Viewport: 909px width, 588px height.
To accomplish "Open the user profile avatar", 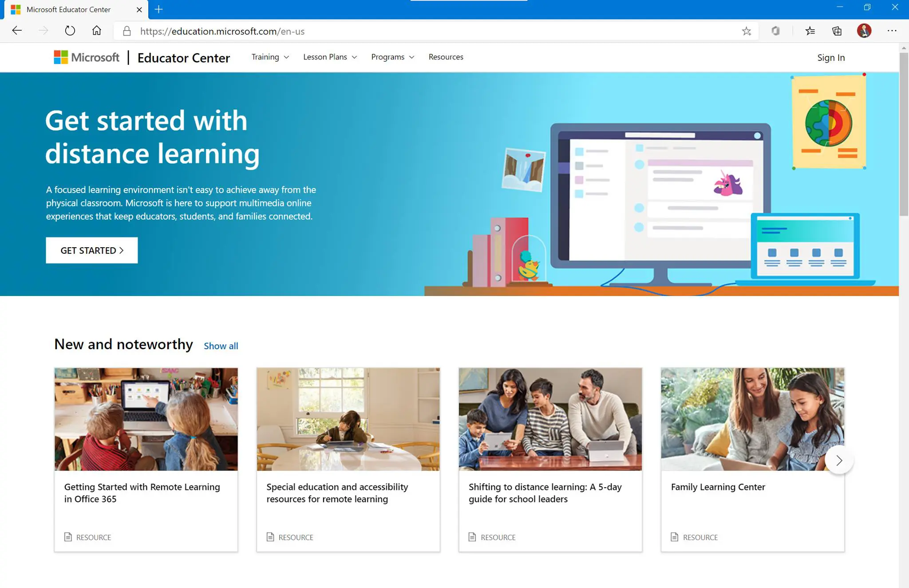I will point(864,31).
